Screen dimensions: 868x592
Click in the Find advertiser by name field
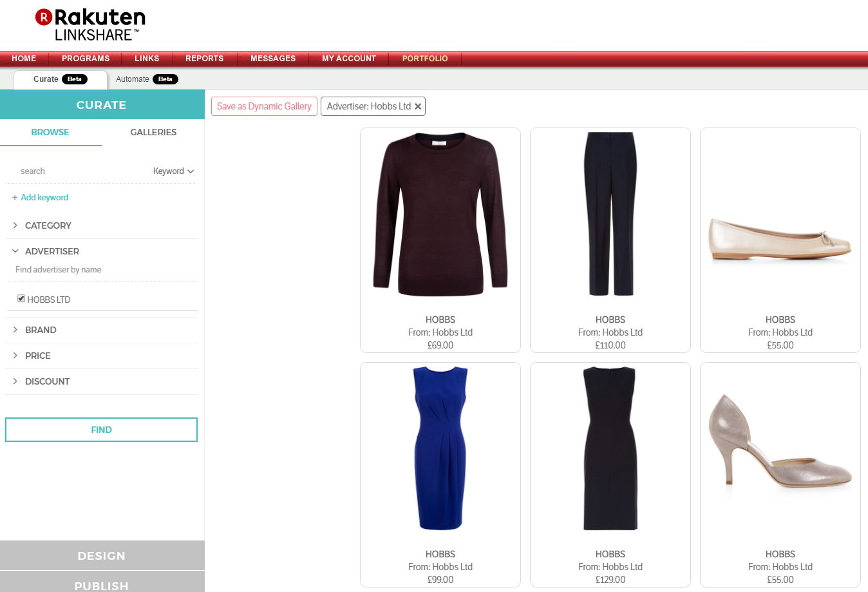point(101,270)
